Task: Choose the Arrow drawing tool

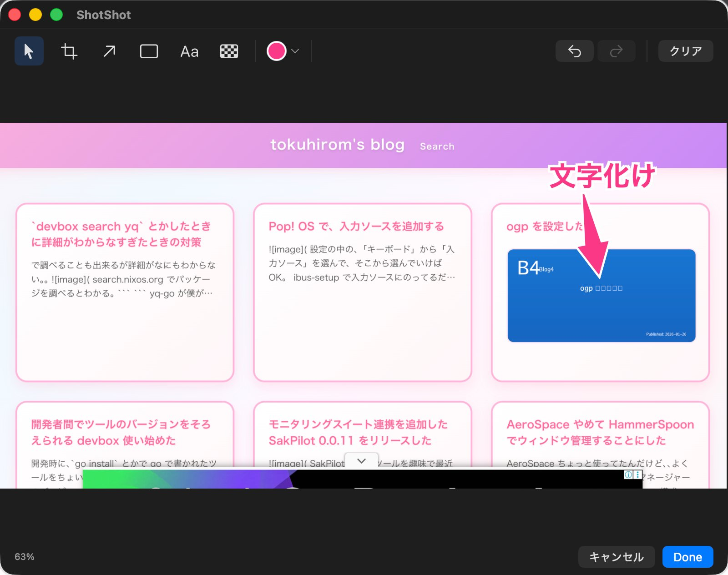Action: coord(109,51)
